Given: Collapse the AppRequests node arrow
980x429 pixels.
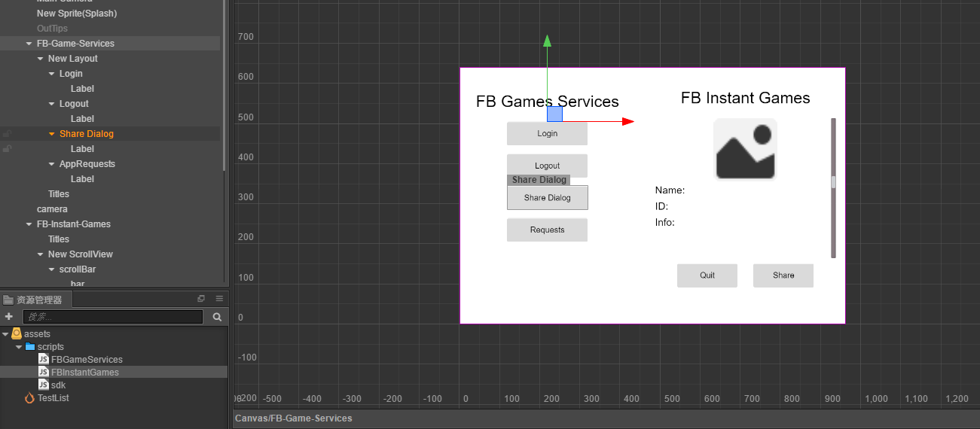Looking at the screenshot, I should click(51, 164).
